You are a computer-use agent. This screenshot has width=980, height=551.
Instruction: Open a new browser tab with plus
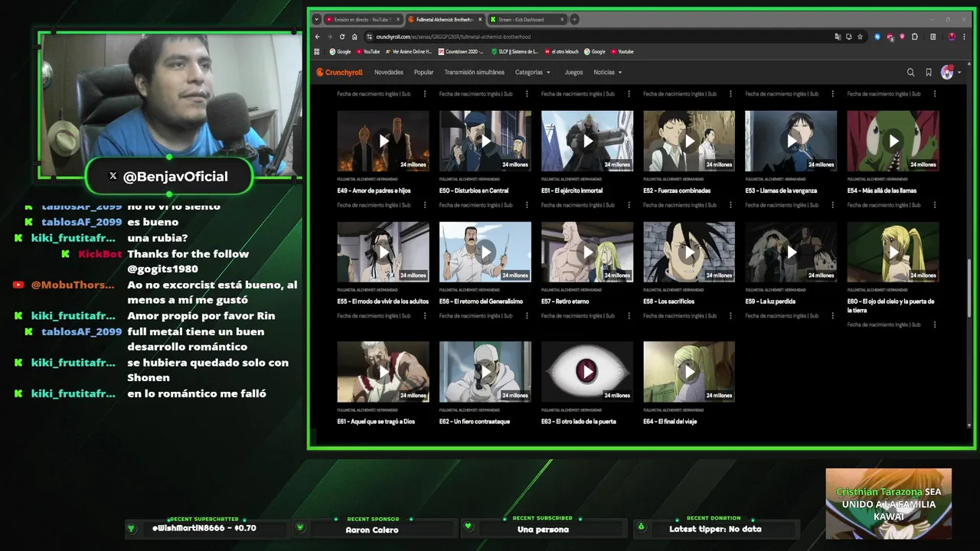click(574, 19)
